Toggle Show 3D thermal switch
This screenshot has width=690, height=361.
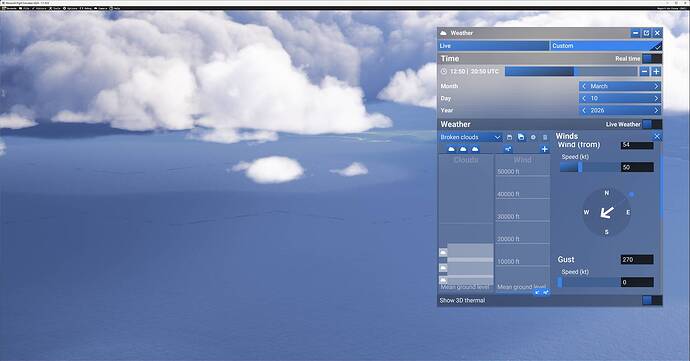tap(652, 300)
